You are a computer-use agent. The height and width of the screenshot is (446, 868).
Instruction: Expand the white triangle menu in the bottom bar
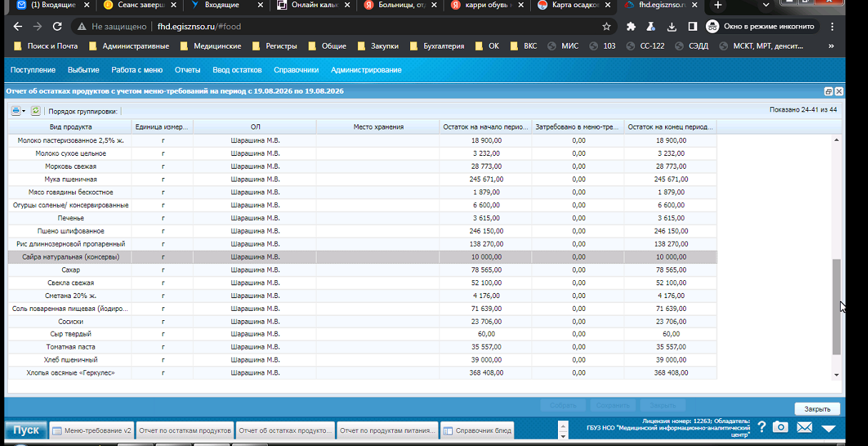pyautogui.click(x=829, y=428)
